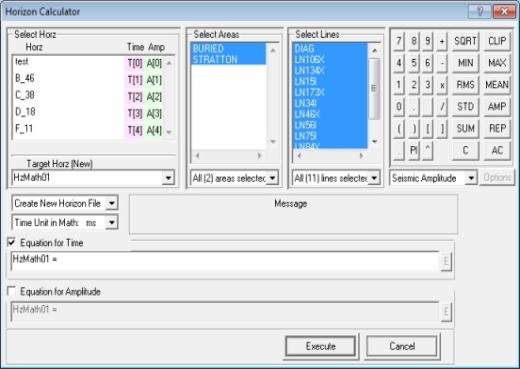Open the Create New Horizon File dropdown
The height and width of the screenshot is (369, 520).
pyautogui.click(x=112, y=203)
